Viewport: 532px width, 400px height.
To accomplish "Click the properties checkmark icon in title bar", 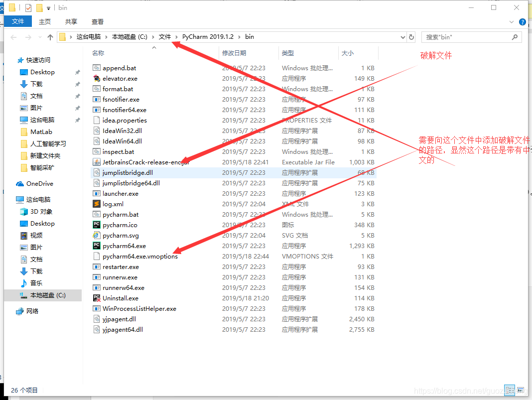I will [x=28, y=7].
